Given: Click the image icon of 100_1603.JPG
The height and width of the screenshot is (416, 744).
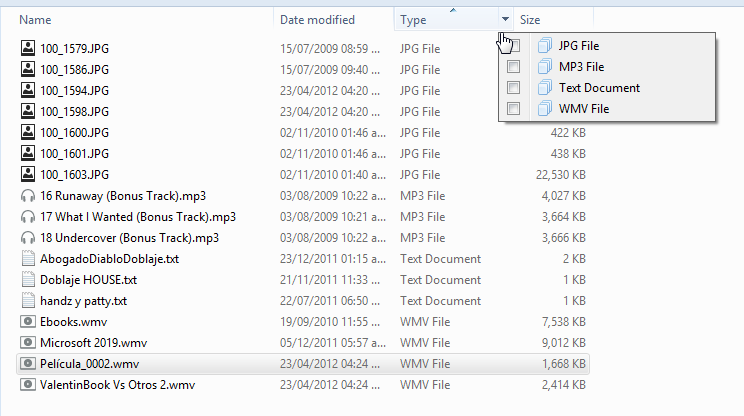Looking at the screenshot, I should coord(28,175).
